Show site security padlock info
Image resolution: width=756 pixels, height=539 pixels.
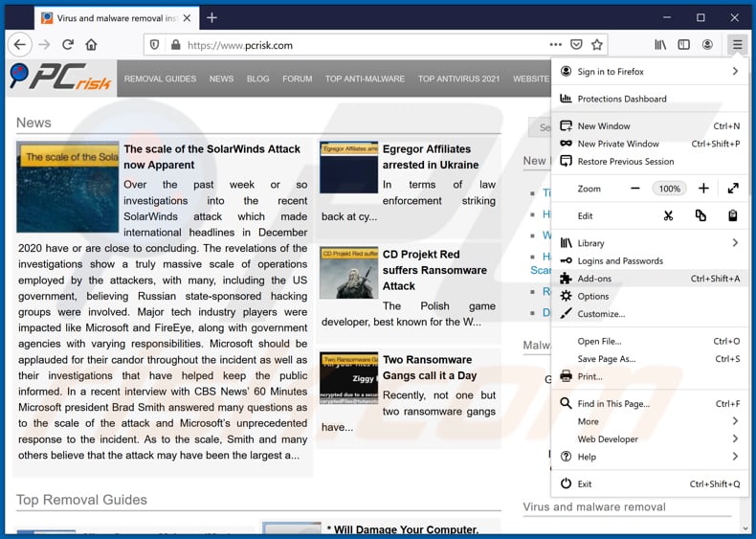tap(175, 45)
